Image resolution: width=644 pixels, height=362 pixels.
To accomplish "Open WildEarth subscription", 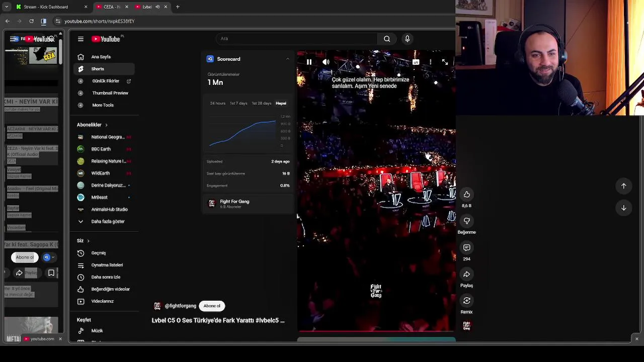I will click(x=104, y=173).
